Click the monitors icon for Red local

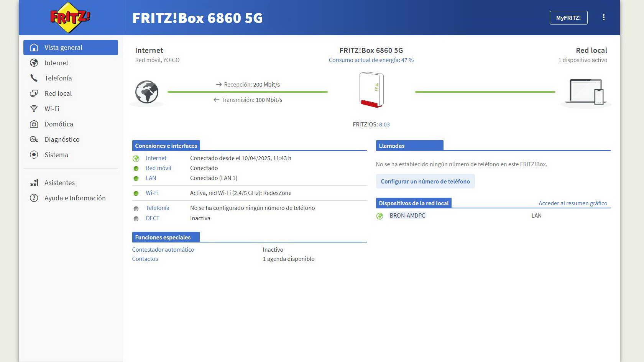click(x=34, y=93)
